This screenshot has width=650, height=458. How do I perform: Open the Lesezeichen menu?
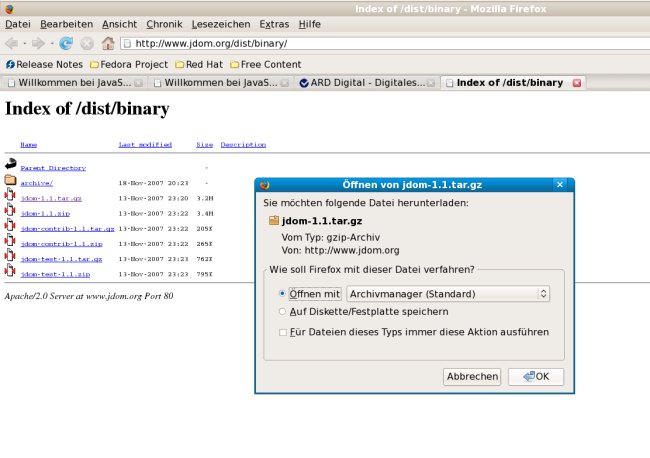tap(221, 23)
